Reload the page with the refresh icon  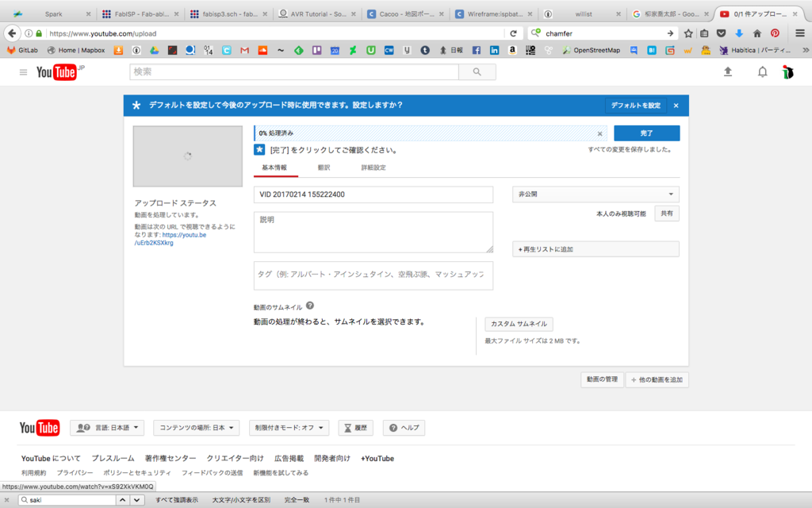[513, 33]
